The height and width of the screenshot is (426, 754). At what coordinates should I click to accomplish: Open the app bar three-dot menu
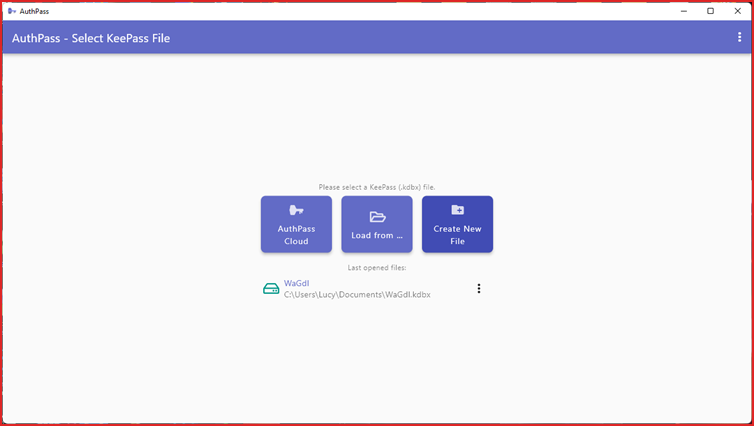pos(739,37)
